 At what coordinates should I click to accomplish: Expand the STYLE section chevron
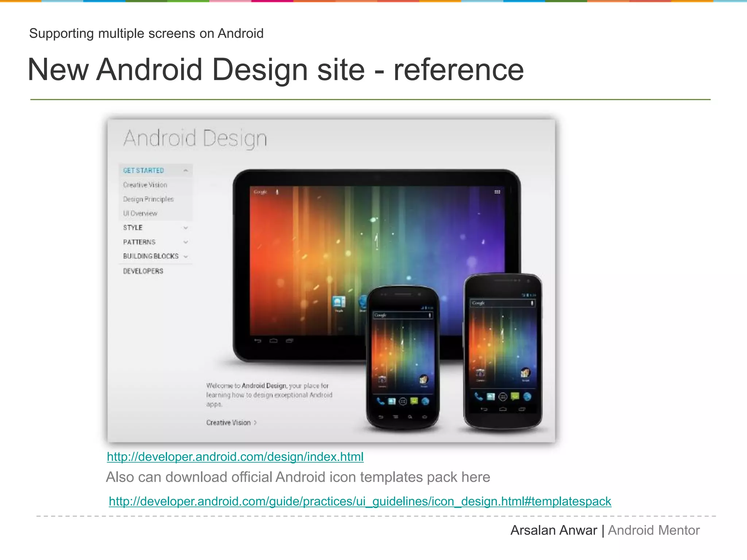point(186,228)
